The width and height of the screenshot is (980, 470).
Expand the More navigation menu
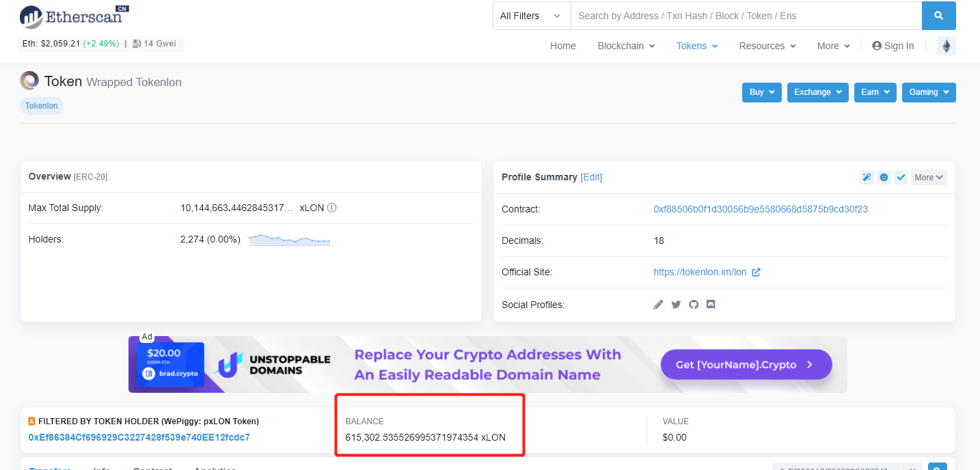pyautogui.click(x=834, y=46)
